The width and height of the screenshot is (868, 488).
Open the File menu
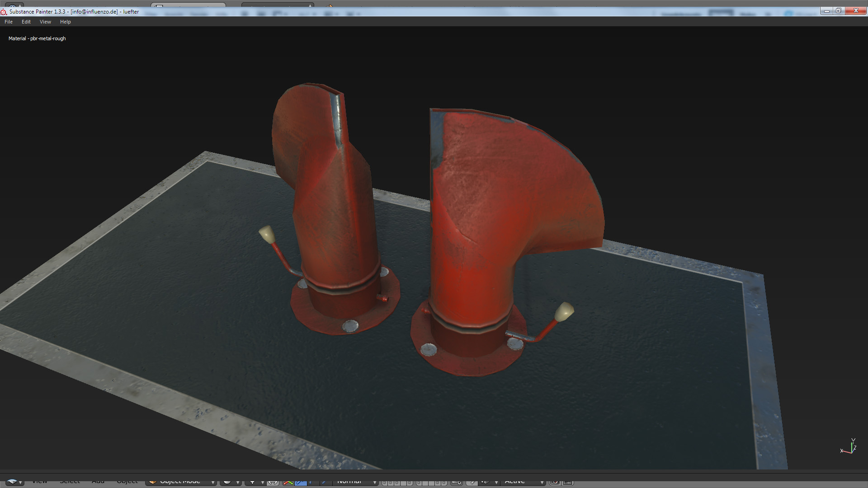pyautogui.click(x=9, y=22)
